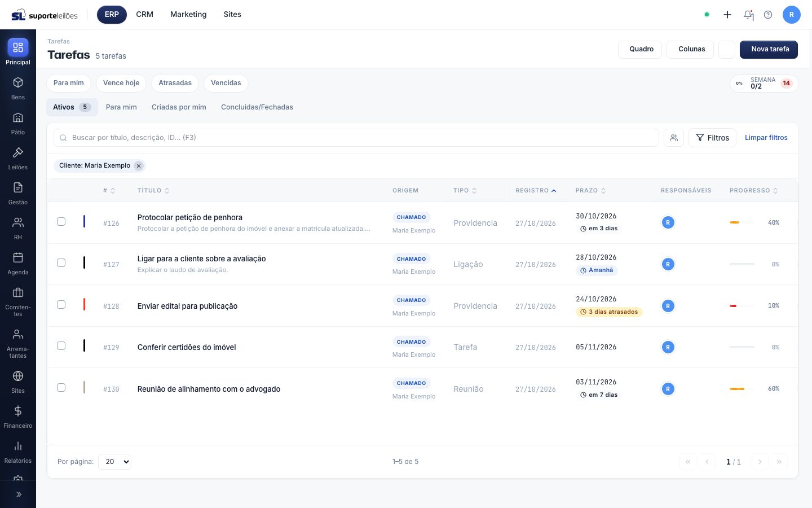812x508 pixels.
Task: Open the Agenda calendar icon
Action: click(x=18, y=258)
